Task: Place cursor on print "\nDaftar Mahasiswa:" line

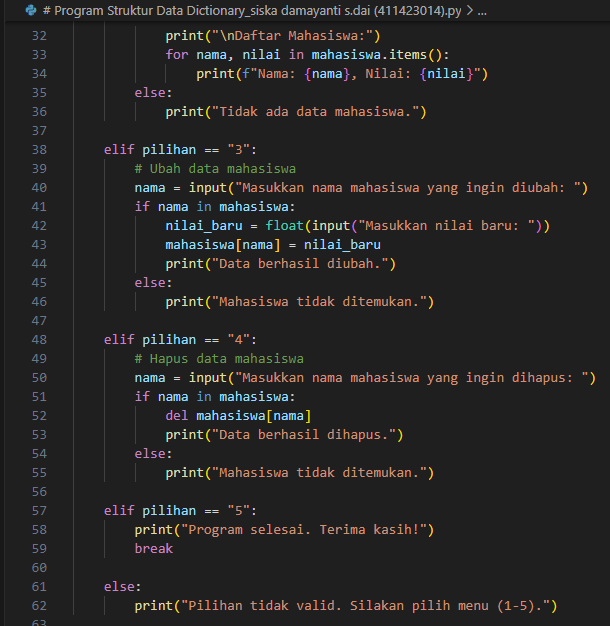Action: pyautogui.click(x=273, y=36)
